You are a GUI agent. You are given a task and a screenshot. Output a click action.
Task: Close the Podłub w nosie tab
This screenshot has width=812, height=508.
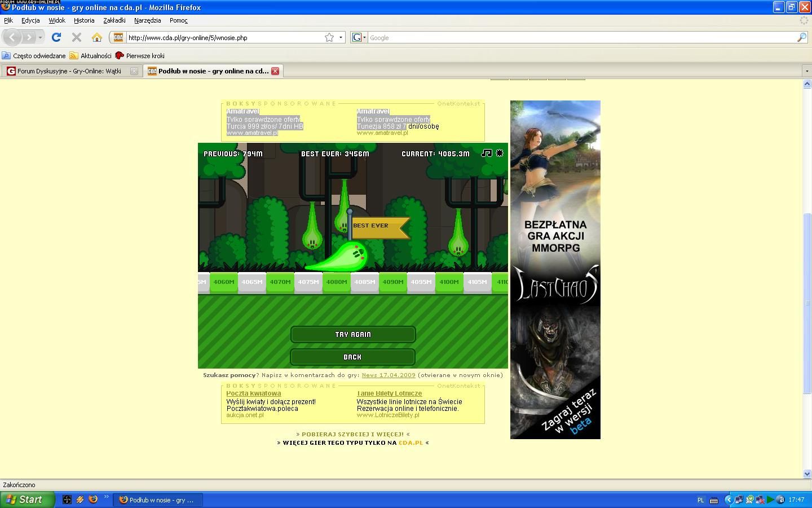pyautogui.click(x=275, y=71)
